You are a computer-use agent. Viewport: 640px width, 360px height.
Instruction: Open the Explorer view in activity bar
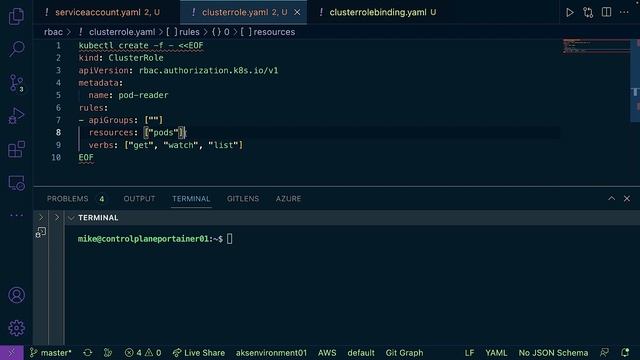16,16
